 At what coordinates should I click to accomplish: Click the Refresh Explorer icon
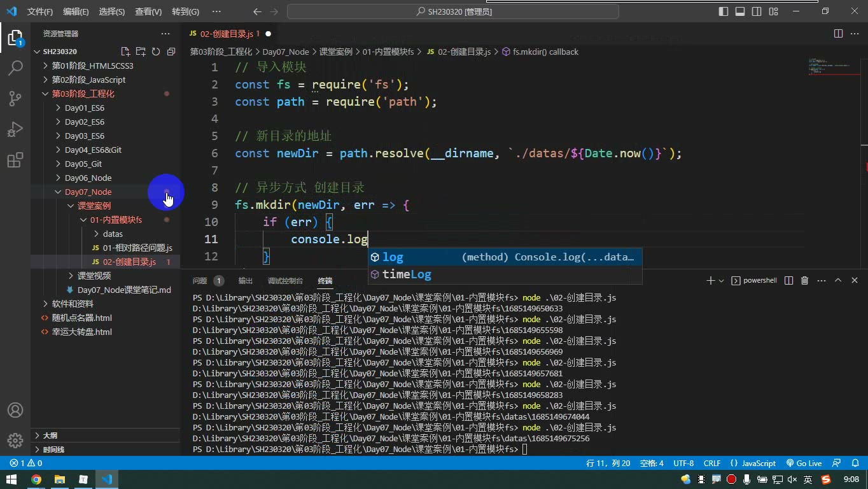coord(156,52)
